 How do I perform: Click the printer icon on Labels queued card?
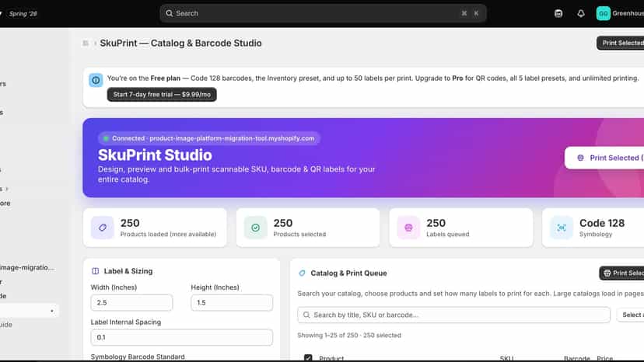tap(408, 228)
